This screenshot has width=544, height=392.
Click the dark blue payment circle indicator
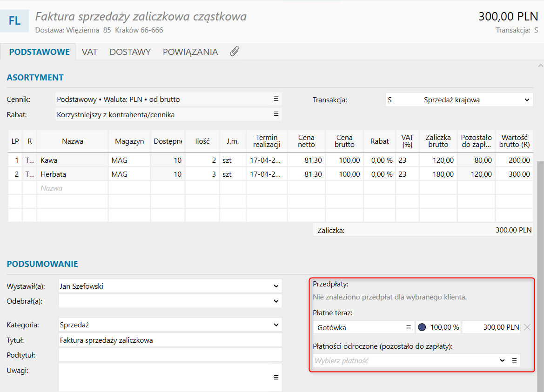pyautogui.click(x=422, y=327)
